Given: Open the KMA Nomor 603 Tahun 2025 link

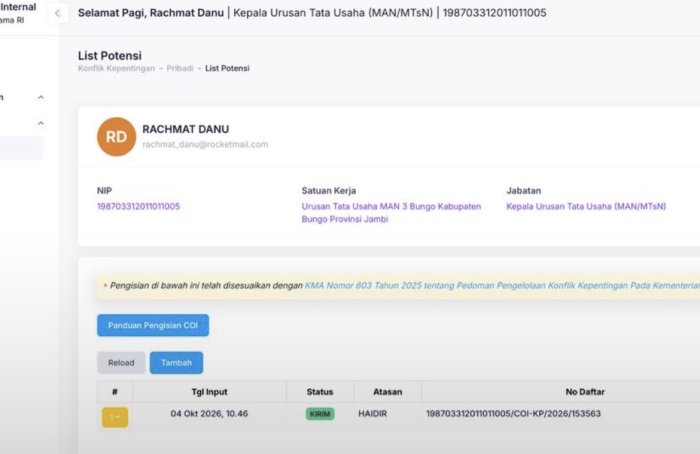Looking at the screenshot, I should click(x=502, y=286).
